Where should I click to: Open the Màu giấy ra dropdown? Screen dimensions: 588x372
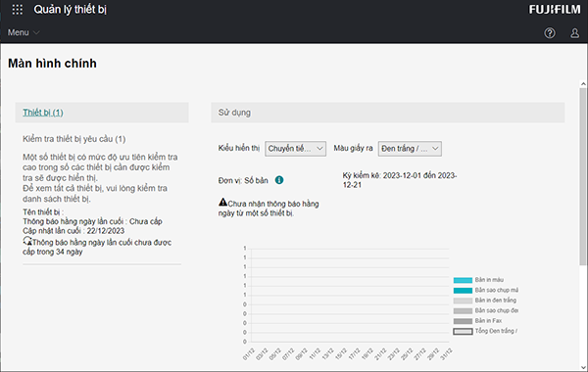coord(410,149)
